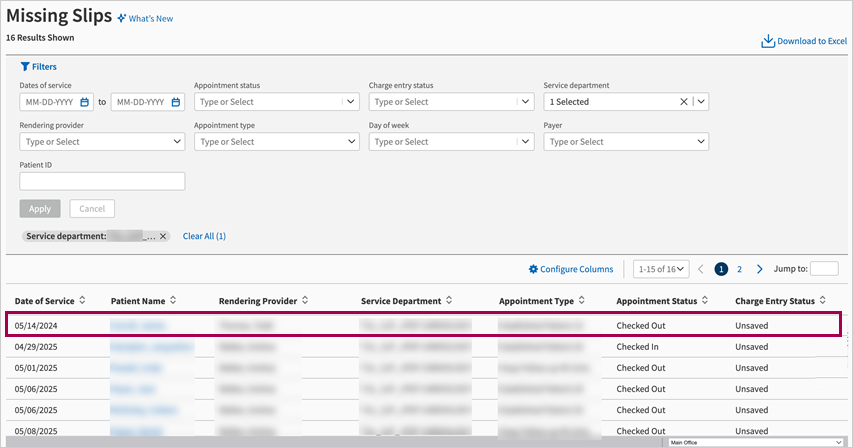853x448 pixels.
Task: Remove the Service department filter chip
Action: point(163,236)
